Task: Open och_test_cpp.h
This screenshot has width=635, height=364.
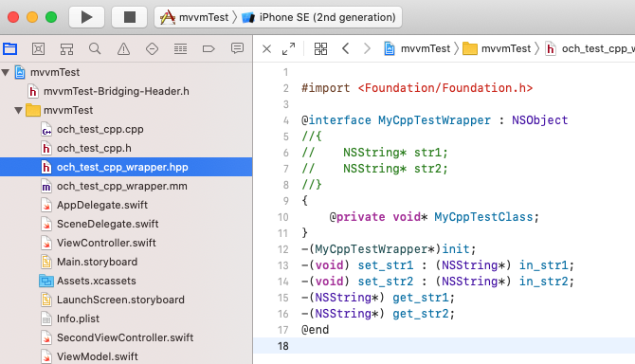Action: coord(126,148)
